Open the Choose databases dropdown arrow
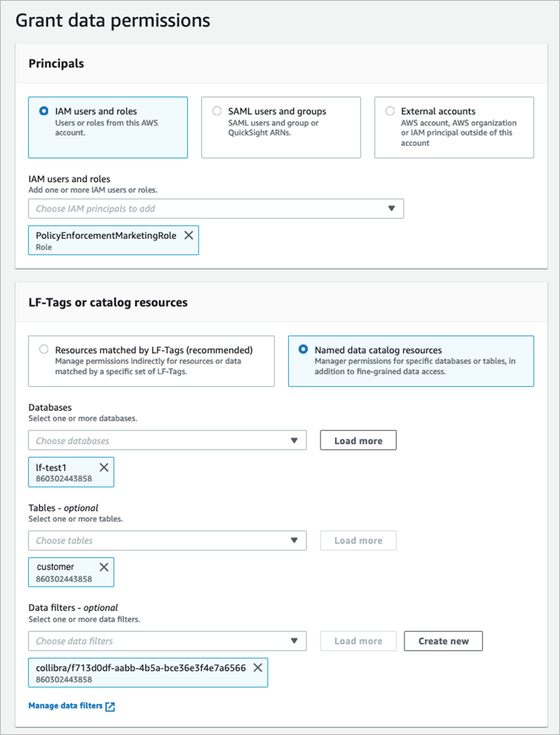This screenshot has width=560, height=735. pyautogui.click(x=294, y=440)
